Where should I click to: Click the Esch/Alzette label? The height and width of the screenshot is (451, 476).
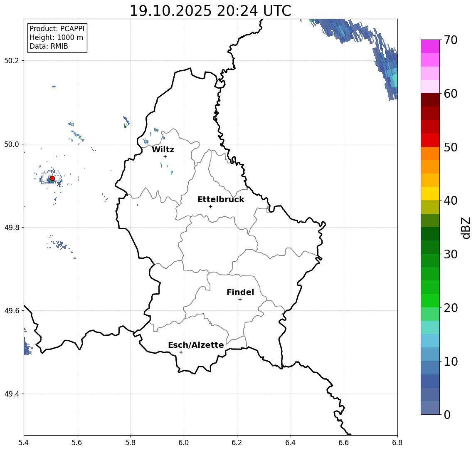tap(196, 345)
